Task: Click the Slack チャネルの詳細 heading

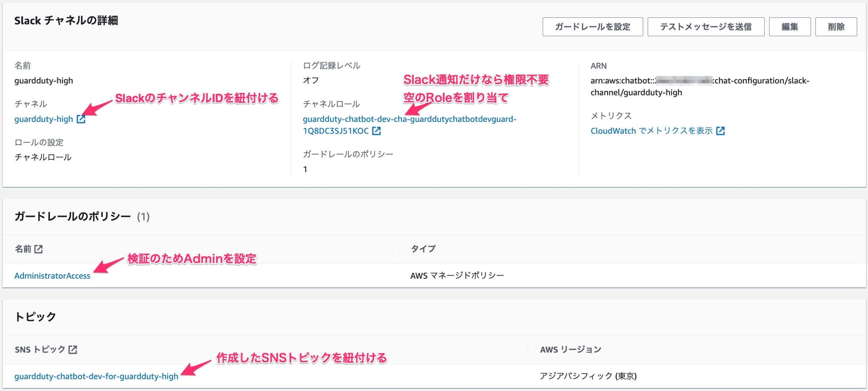Action: pos(66,21)
